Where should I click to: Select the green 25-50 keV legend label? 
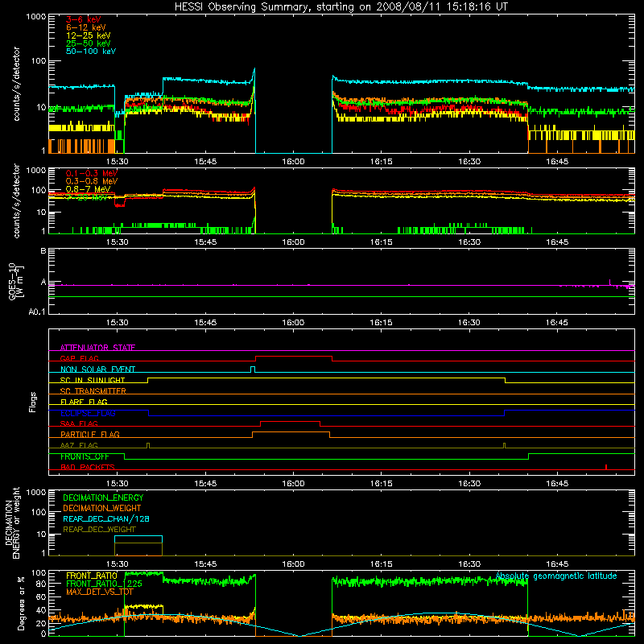(88, 43)
